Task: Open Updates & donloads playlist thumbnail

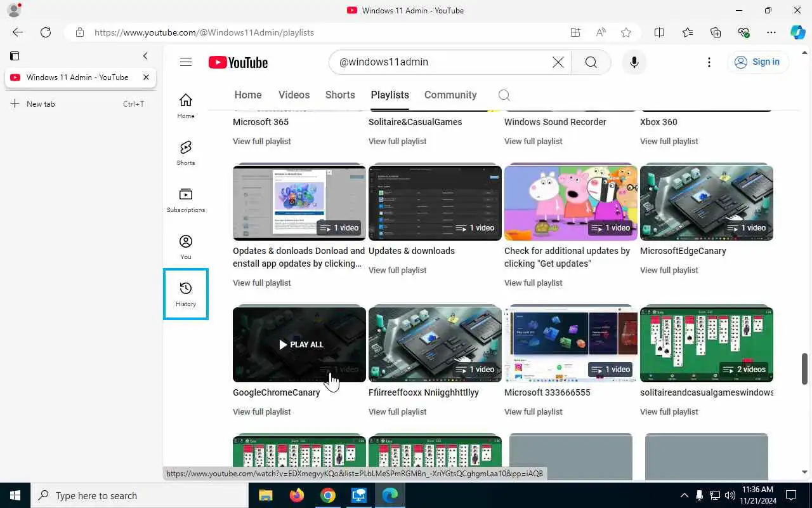Action: coord(299,203)
